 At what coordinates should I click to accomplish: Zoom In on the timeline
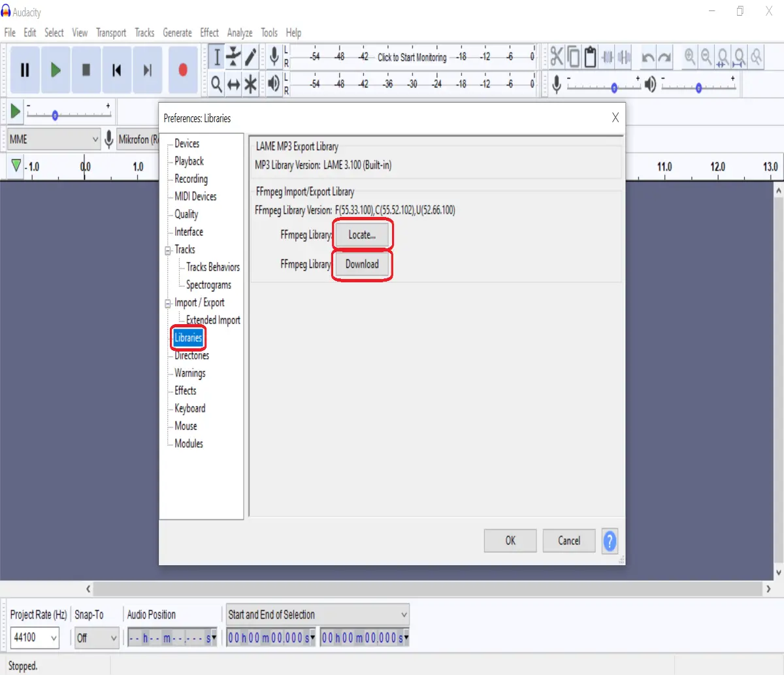click(x=690, y=58)
